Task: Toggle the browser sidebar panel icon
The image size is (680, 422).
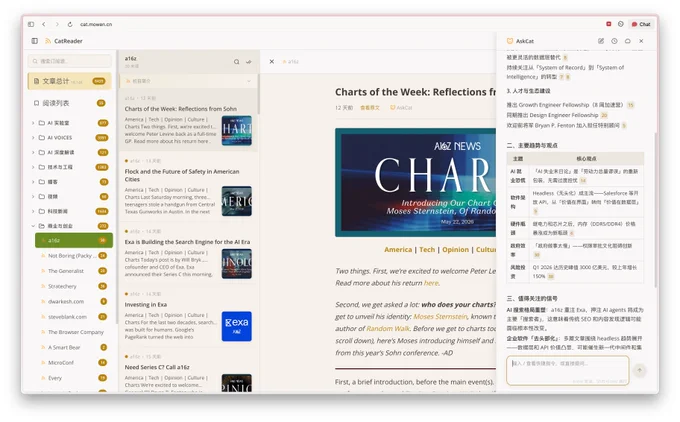Action: pos(31,24)
